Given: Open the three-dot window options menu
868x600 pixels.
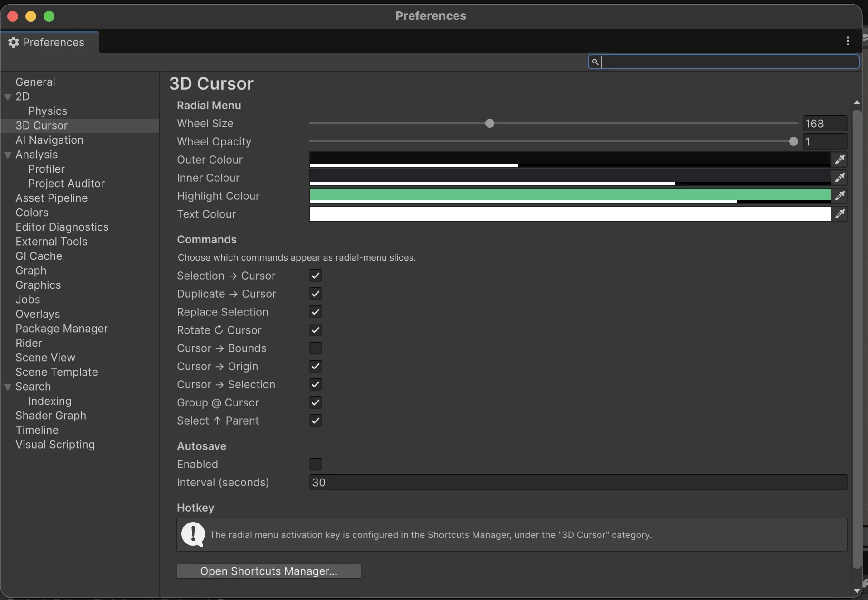Looking at the screenshot, I should click(x=848, y=41).
